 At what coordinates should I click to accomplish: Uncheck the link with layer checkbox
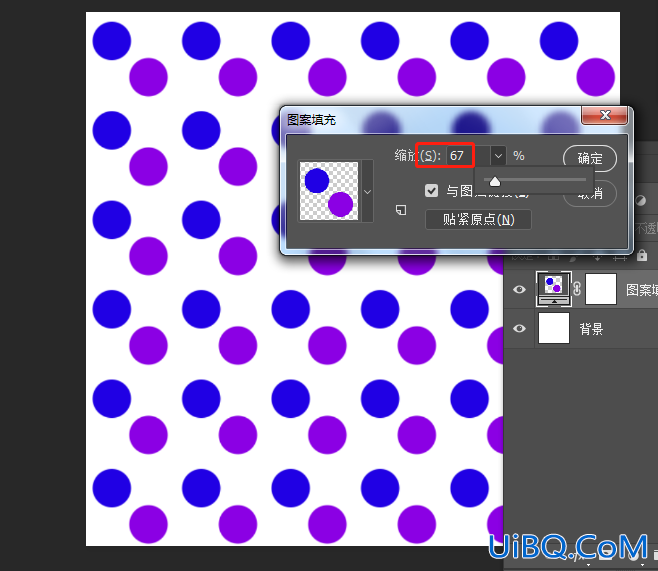click(431, 190)
